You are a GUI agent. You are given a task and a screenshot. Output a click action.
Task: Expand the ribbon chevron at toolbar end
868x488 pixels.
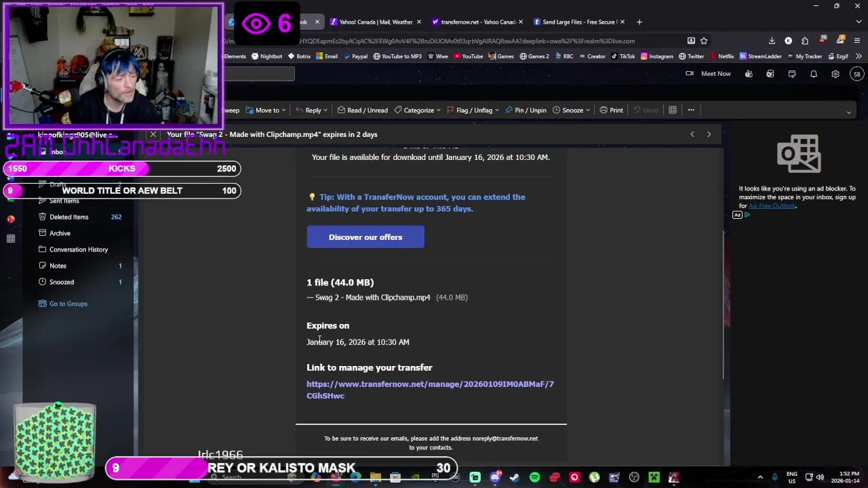coord(848,113)
